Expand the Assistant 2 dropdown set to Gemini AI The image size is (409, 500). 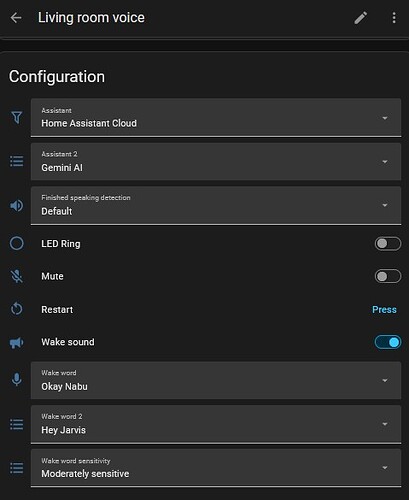coord(216,161)
